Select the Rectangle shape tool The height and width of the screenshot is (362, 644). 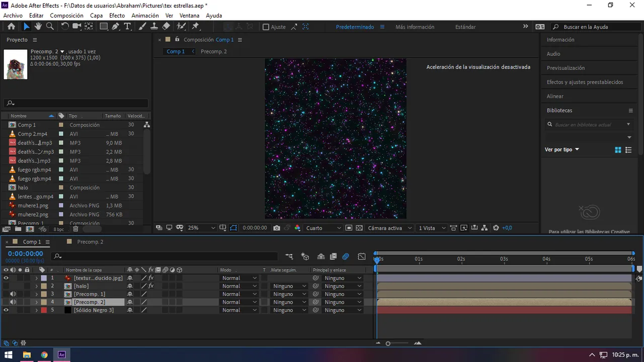tap(104, 27)
